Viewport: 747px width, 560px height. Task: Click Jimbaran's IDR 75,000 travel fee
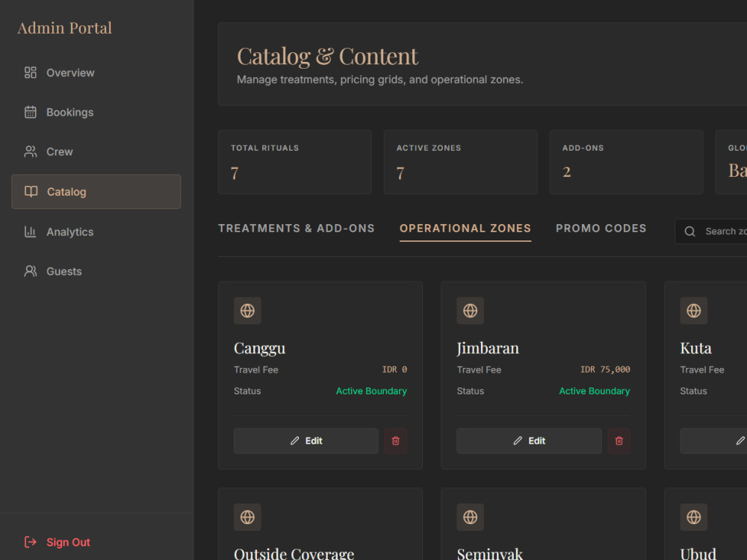pos(605,370)
